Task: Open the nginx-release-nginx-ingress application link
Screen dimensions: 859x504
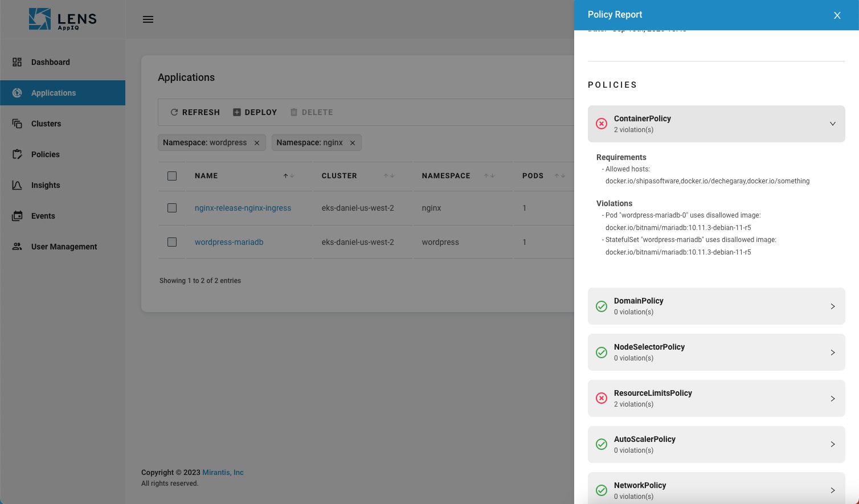Action: point(243,208)
